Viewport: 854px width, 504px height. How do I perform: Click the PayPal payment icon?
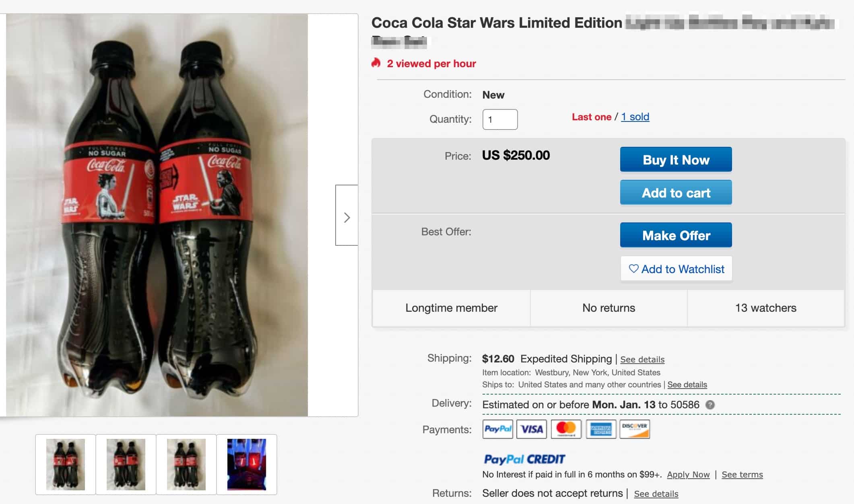498,429
